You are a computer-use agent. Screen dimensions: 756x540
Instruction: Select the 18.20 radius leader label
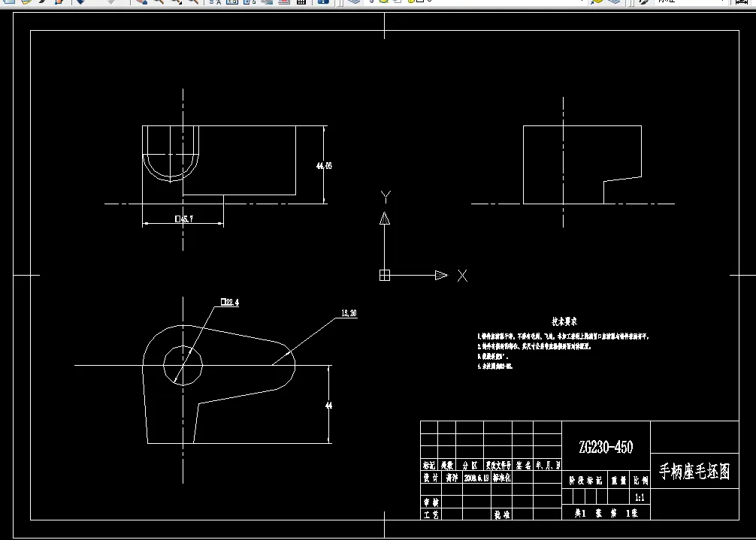(349, 313)
